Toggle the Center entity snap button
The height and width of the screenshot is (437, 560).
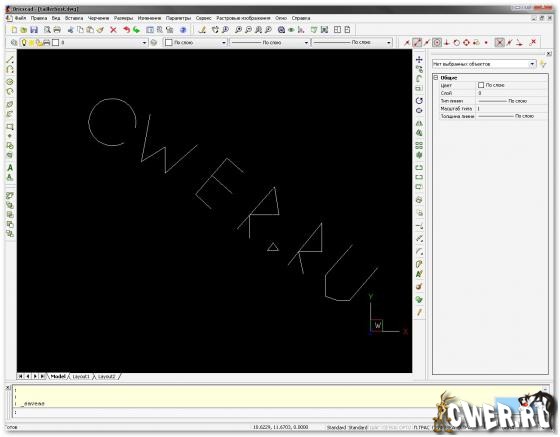click(x=437, y=42)
